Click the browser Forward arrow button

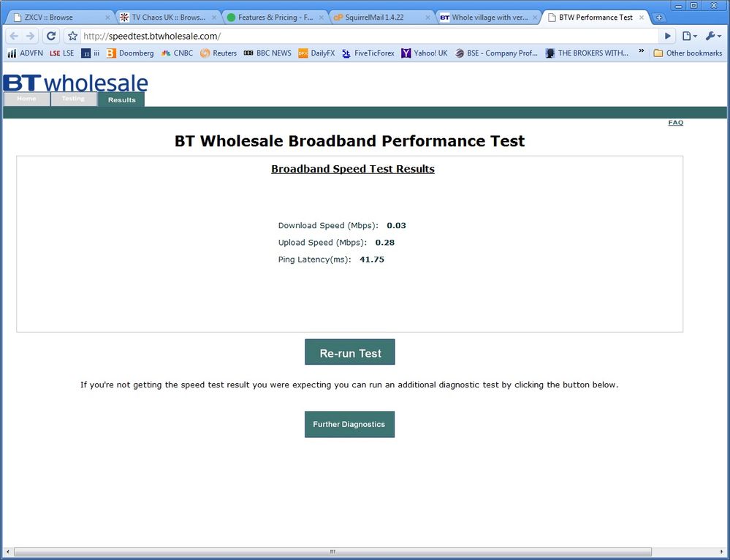(x=30, y=36)
